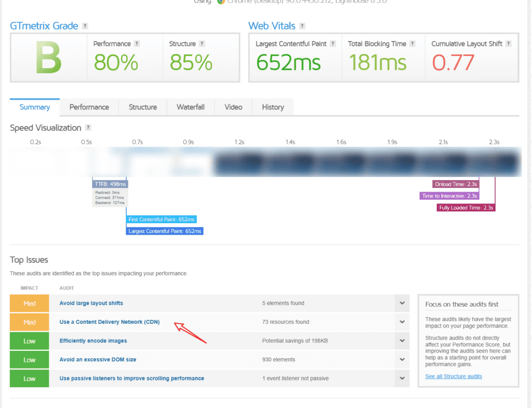The image size is (532, 408).
Task: Click Time to Interactive 2.3s marker
Action: click(x=449, y=196)
